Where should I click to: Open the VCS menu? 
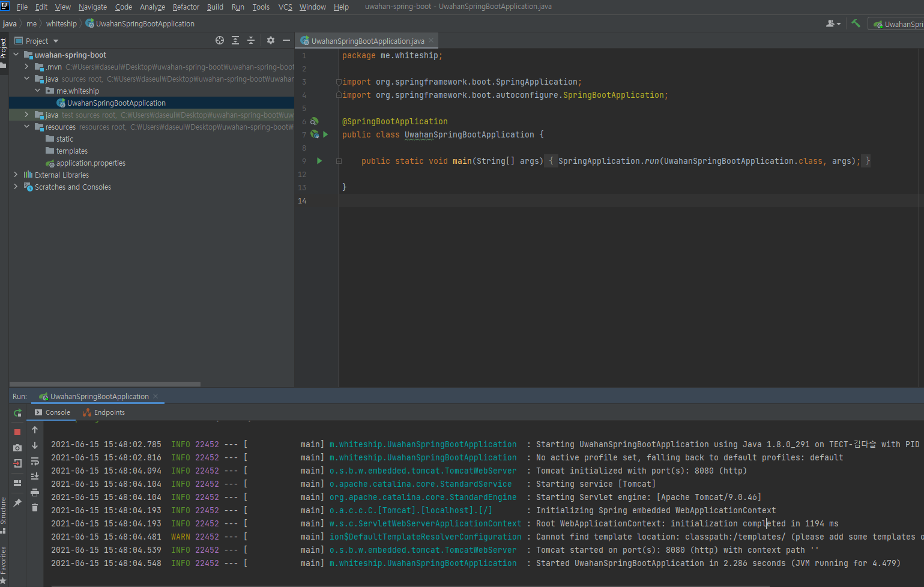click(285, 7)
